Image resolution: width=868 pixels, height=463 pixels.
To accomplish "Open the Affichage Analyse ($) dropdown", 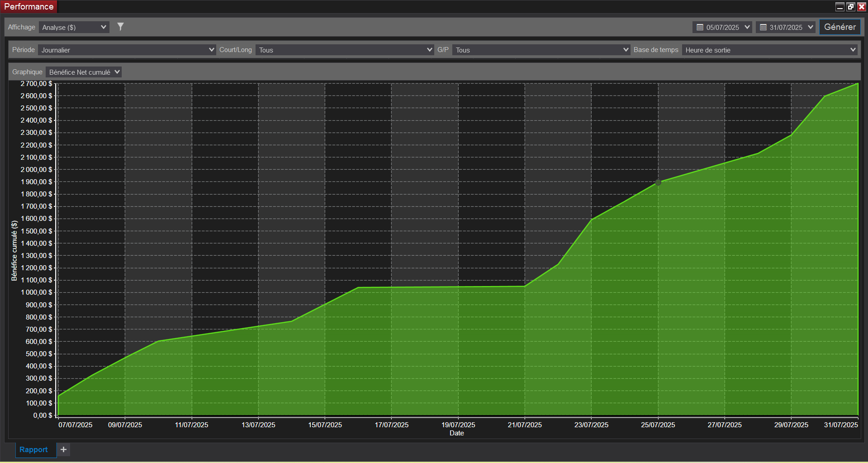I will (74, 28).
